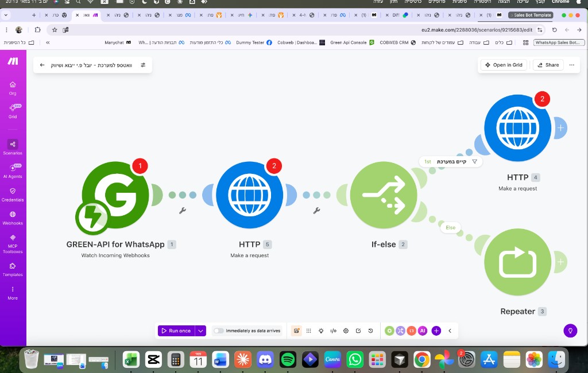
Task: Select the Repeater module
Action: coord(518,262)
